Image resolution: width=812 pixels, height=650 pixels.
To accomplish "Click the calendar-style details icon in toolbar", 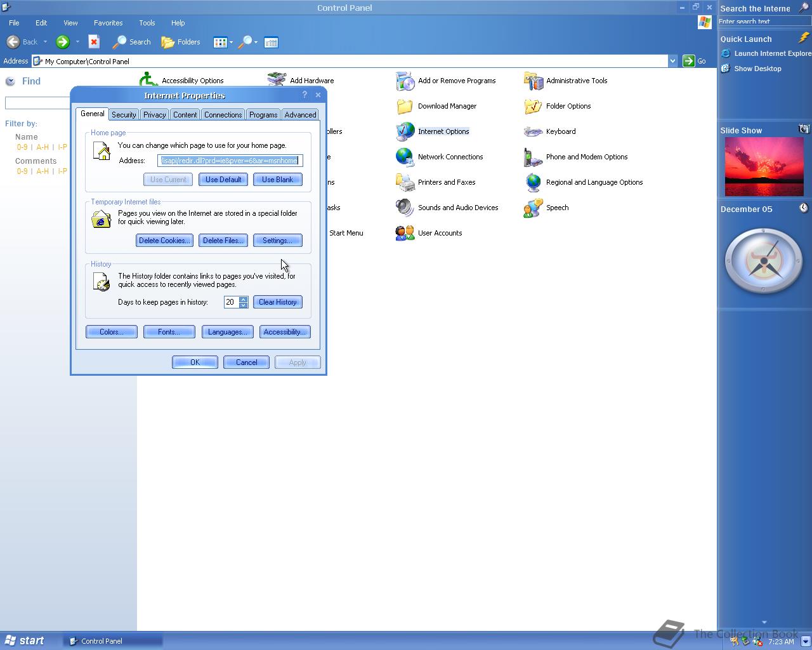I will click(271, 43).
